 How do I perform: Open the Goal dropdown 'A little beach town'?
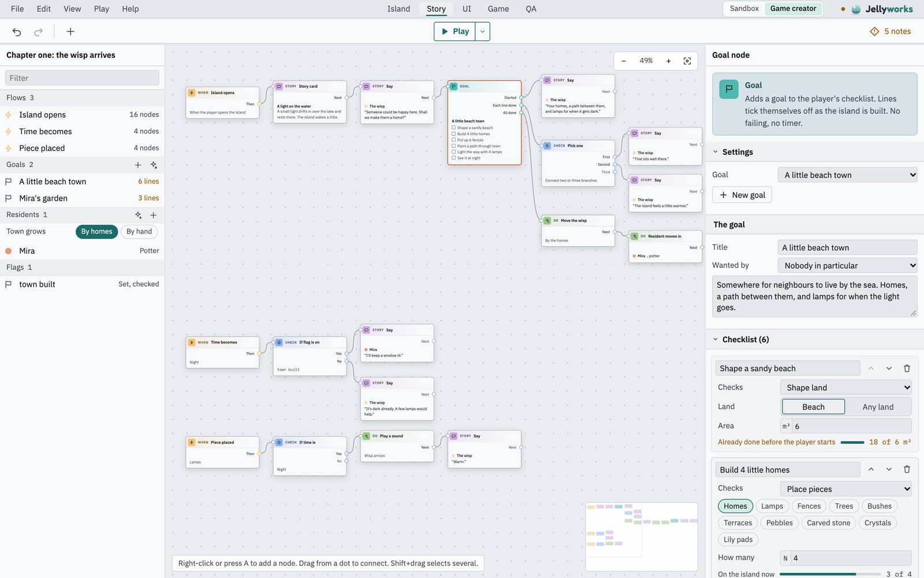click(x=847, y=175)
